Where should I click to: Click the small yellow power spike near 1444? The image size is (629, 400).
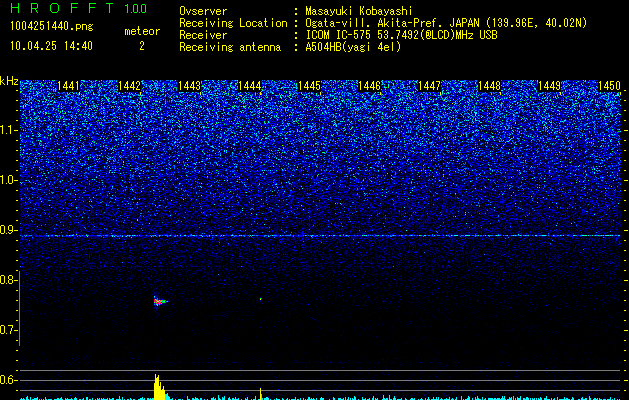pyautogui.click(x=261, y=394)
